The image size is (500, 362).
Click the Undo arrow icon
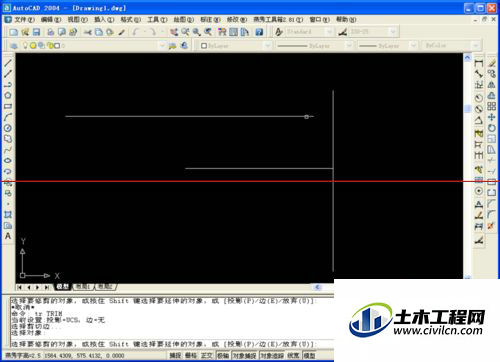(x=136, y=32)
